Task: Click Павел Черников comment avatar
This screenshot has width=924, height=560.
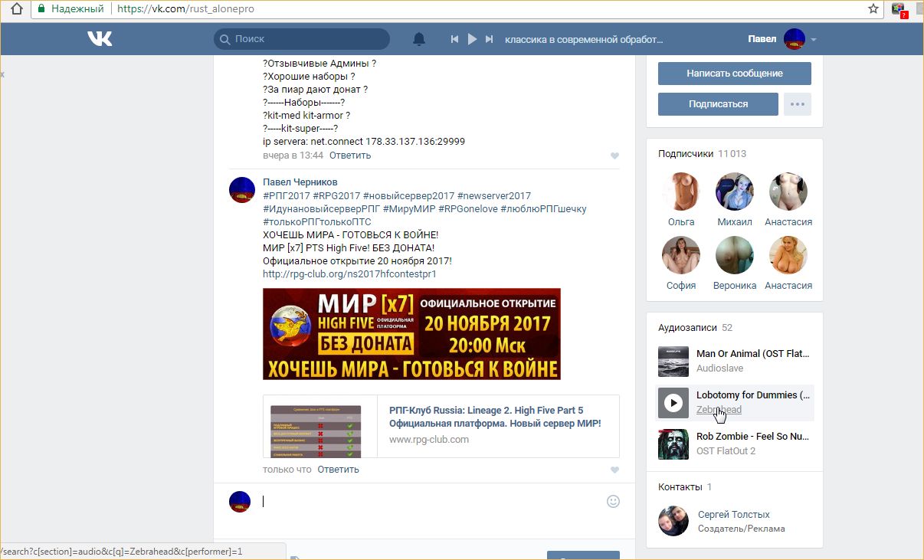Action: point(242,189)
